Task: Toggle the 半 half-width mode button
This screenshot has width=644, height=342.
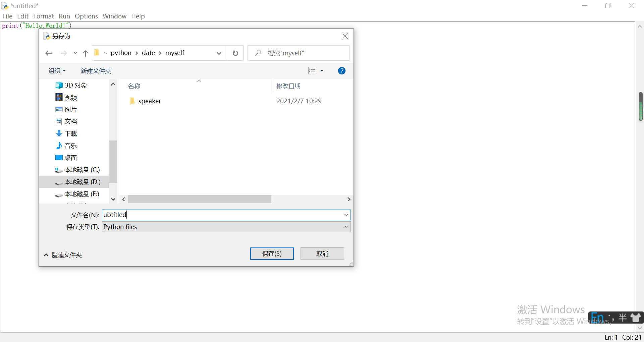Action: coord(623,317)
